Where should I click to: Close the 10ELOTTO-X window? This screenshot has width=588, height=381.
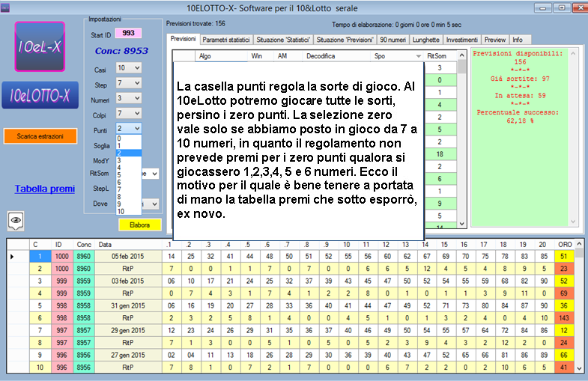click(580, 7)
